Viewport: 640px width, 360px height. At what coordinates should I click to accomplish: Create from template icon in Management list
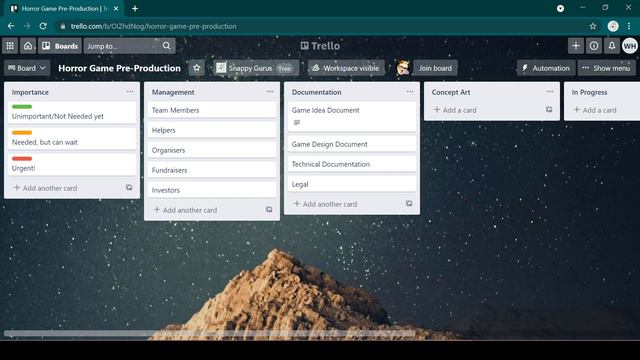269,209
